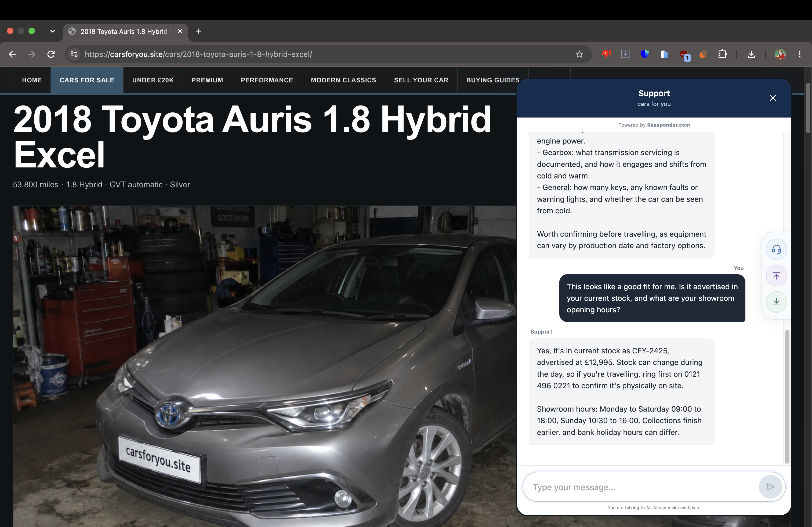The width and height of the screenshot is (812, 527).
Task: Open the PERFORMANCE menu item
Action: (x=267, y=80)
